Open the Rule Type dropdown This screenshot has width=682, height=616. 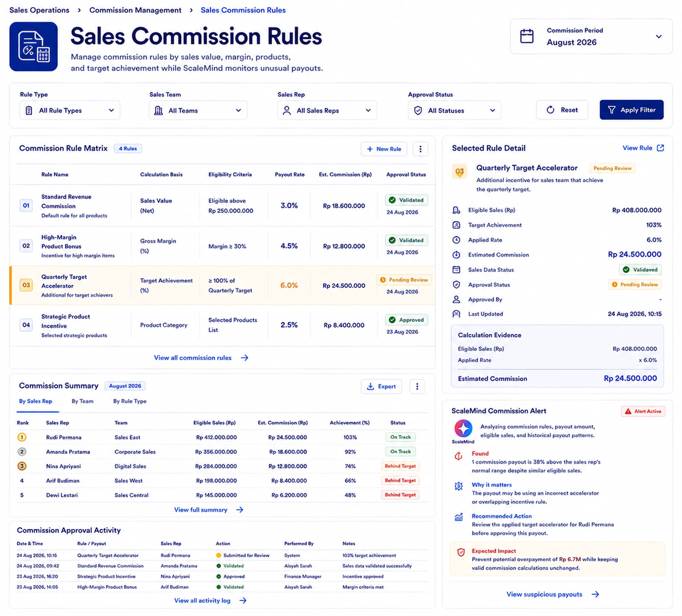pyautogui.click(x=70, y=110)
